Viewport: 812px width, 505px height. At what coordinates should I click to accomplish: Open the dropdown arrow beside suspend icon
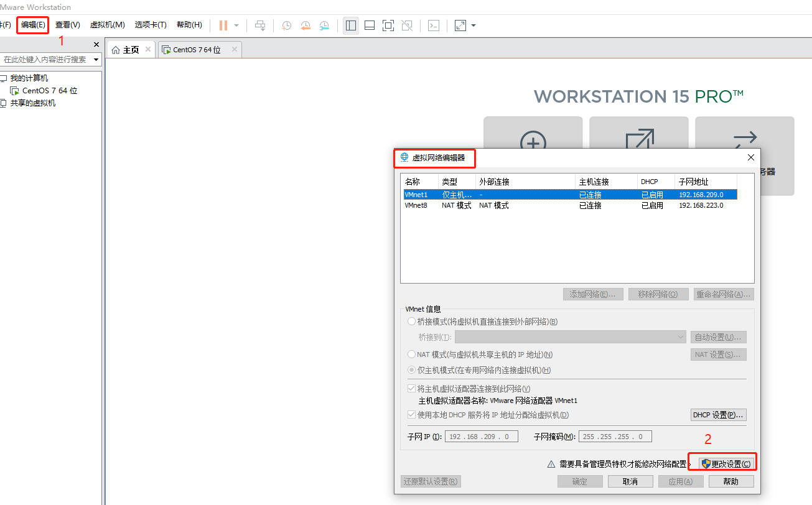[x=236, y=25]
